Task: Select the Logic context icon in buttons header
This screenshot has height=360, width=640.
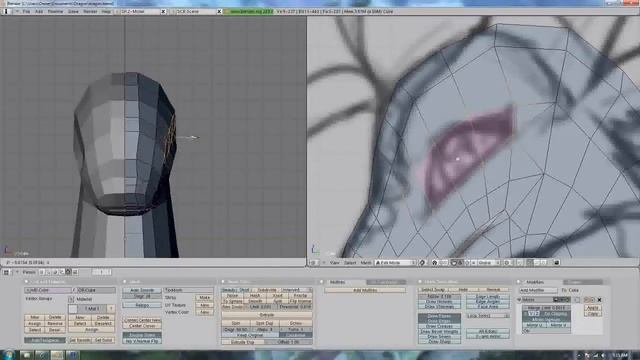Action: [x=42, y=272]
